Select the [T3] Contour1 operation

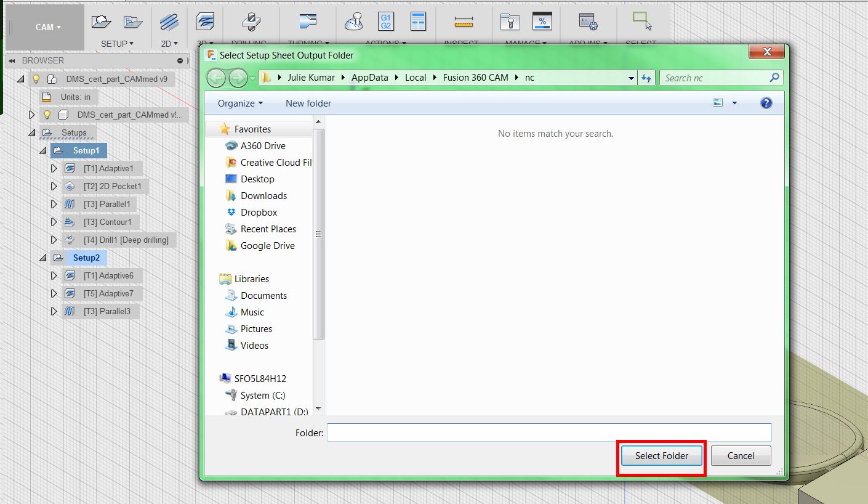108,222
